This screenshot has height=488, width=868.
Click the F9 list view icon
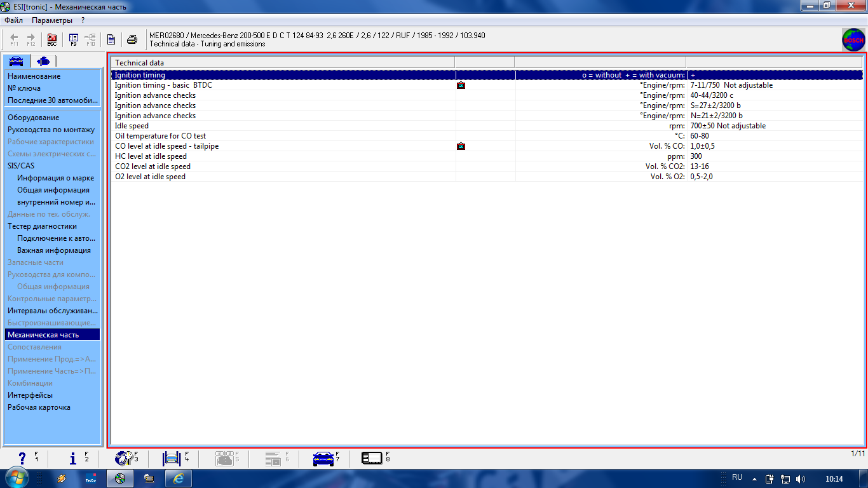(x=74, y=39)
